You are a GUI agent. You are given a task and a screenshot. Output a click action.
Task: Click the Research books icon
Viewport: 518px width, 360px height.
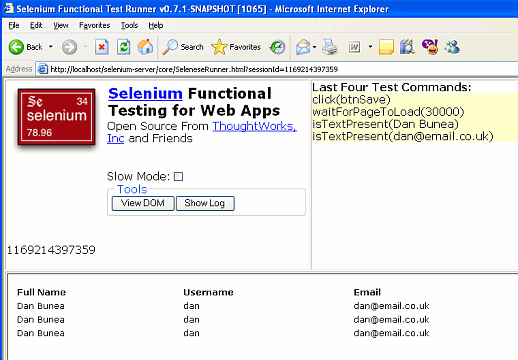pos(407,47)
